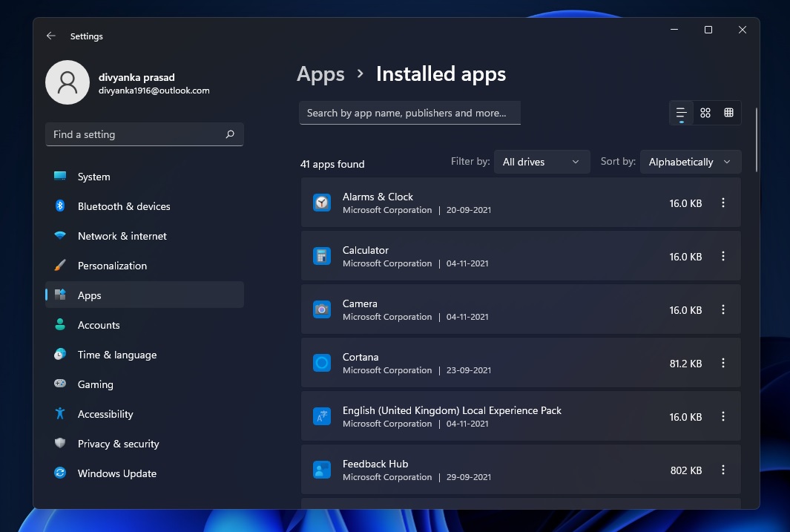Click the 802 KB size for Feedback Hub

tap(685, 470)
